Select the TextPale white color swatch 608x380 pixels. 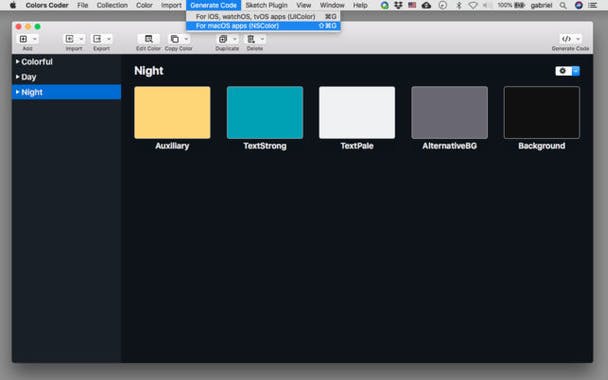357,112
